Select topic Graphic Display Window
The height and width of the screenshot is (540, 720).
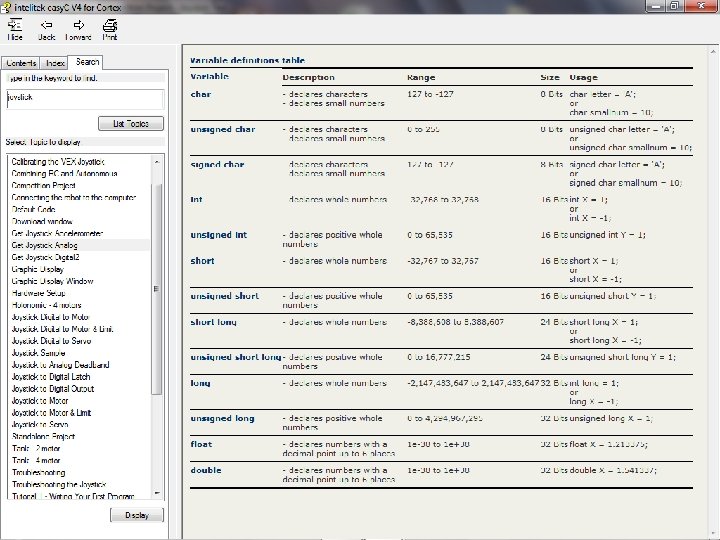click(x=52, y=281)
